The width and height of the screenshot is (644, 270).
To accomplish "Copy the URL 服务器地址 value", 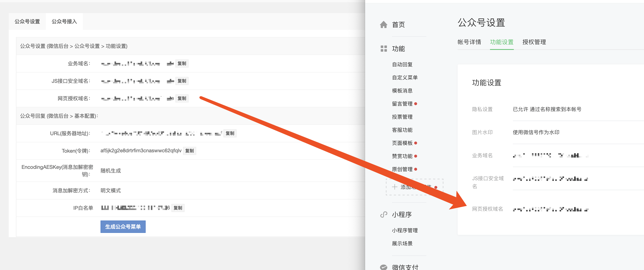I will tap(230, 133).
